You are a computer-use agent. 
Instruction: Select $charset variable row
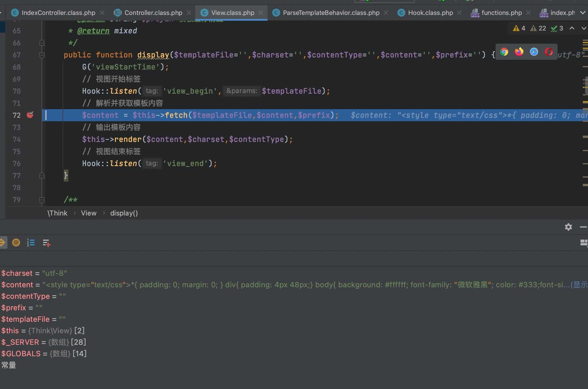(294, 273)
